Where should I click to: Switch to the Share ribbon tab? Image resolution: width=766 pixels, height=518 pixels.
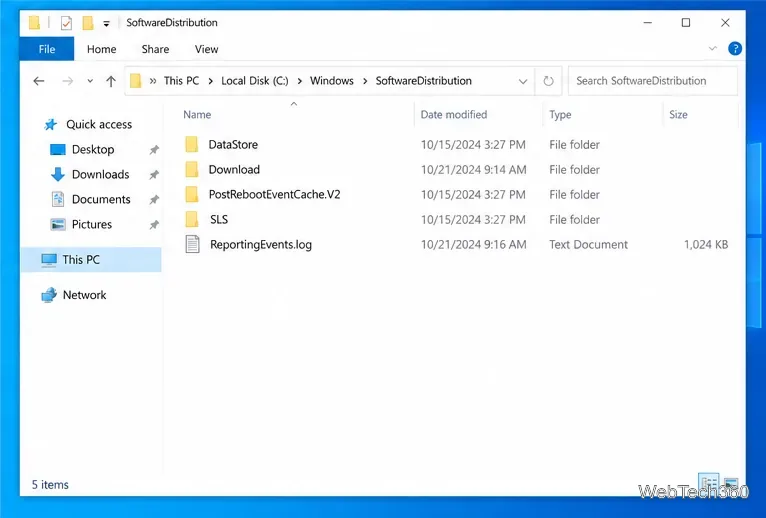pyautogui.click(x=155, y=49)
